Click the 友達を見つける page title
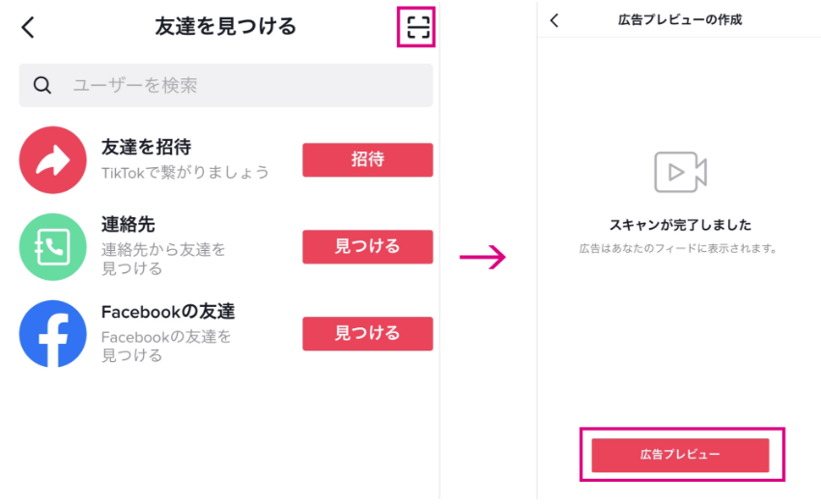 [226, 26]
